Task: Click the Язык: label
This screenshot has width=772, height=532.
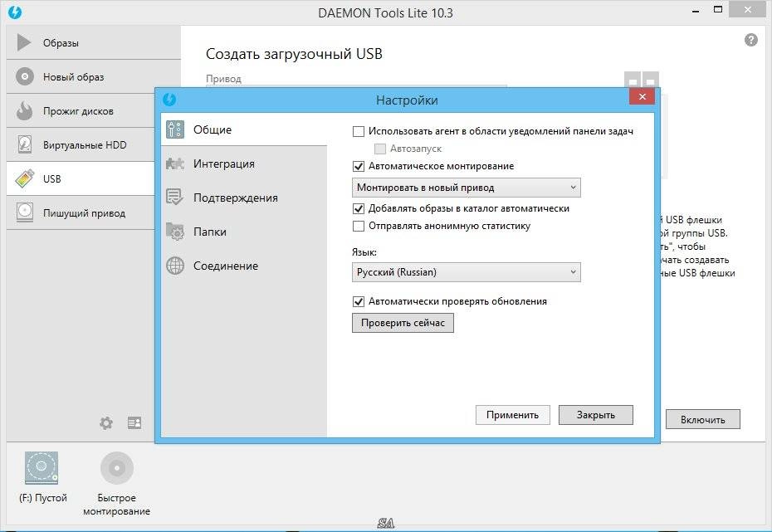Action: coord(364,252)
